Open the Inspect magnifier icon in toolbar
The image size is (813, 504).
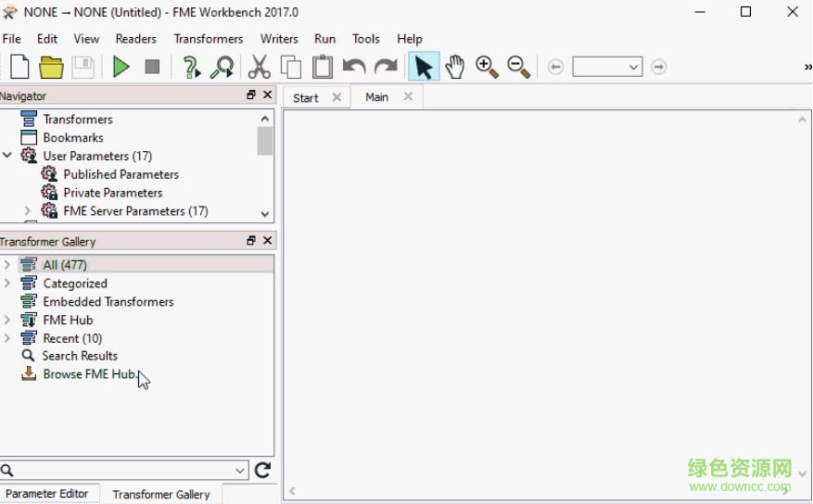tap(222, 68)
